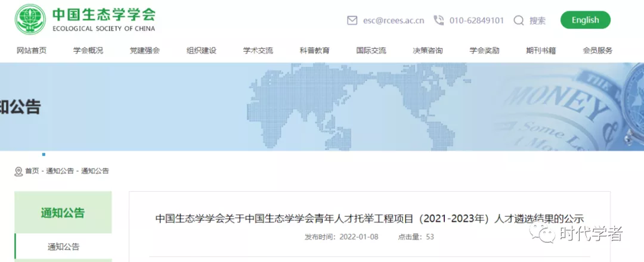This screenshot has height=262, width=644.
Task: Select 党建强会 in navigation bar
Action: (x=145, y=51)
